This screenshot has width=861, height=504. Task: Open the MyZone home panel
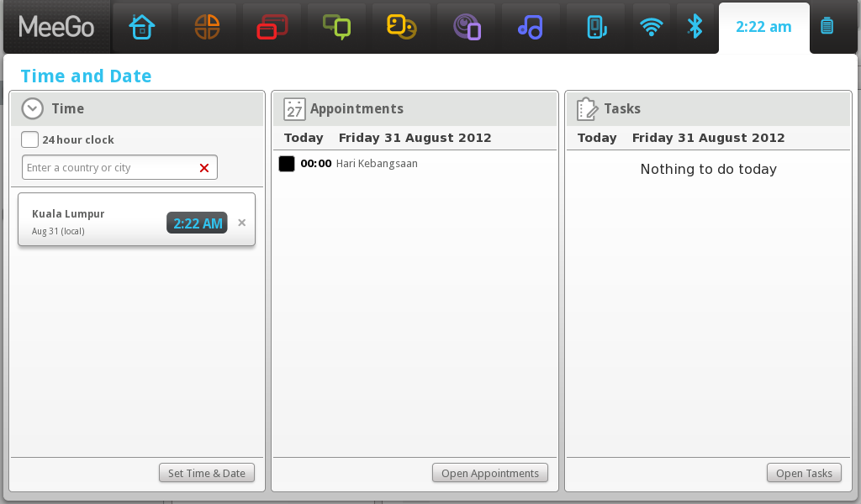click(142, 27)
